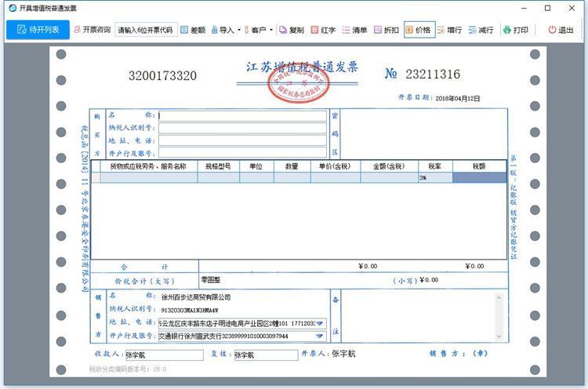This screenshot has width=588, height=389.
Task: Click the 税收分类编码版本号 28.0 text
Action: coord(128,369)
